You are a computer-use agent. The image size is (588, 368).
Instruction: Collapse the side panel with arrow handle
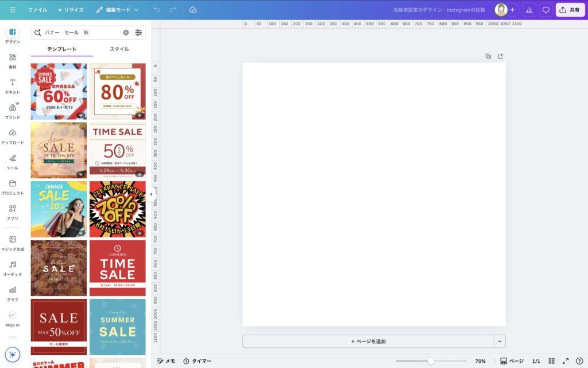[x=151, y=194]
